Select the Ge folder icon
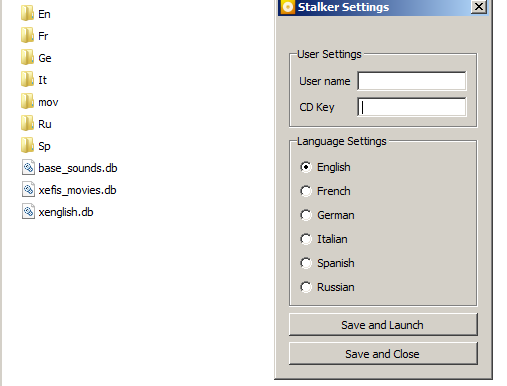507x386 pixels. [x=27, y=58]
